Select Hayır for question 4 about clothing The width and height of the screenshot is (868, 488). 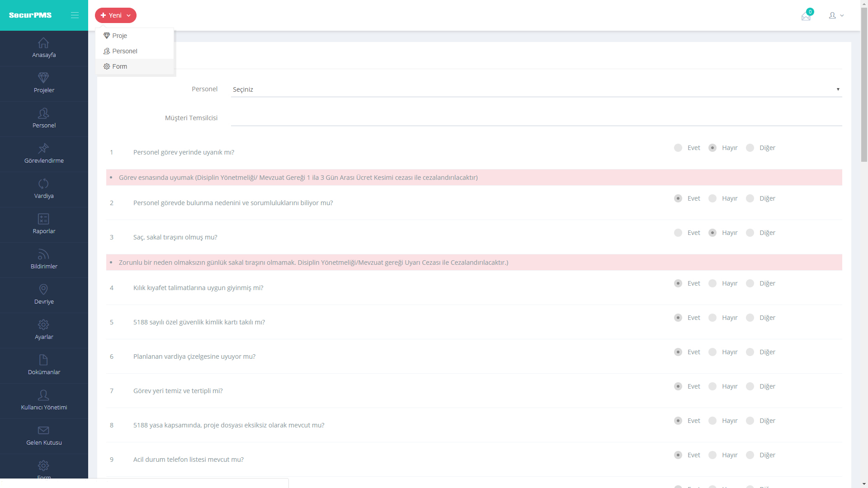712,283
